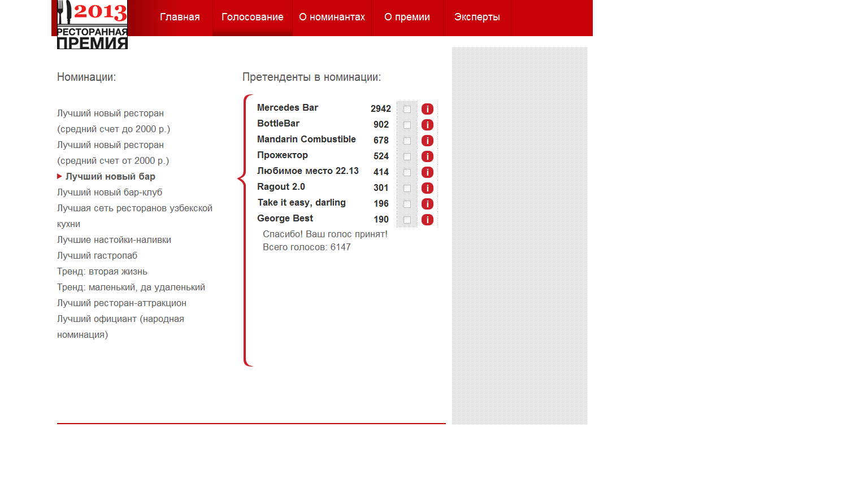Open info for Любимое место 22.13

(x=427, y=172)
